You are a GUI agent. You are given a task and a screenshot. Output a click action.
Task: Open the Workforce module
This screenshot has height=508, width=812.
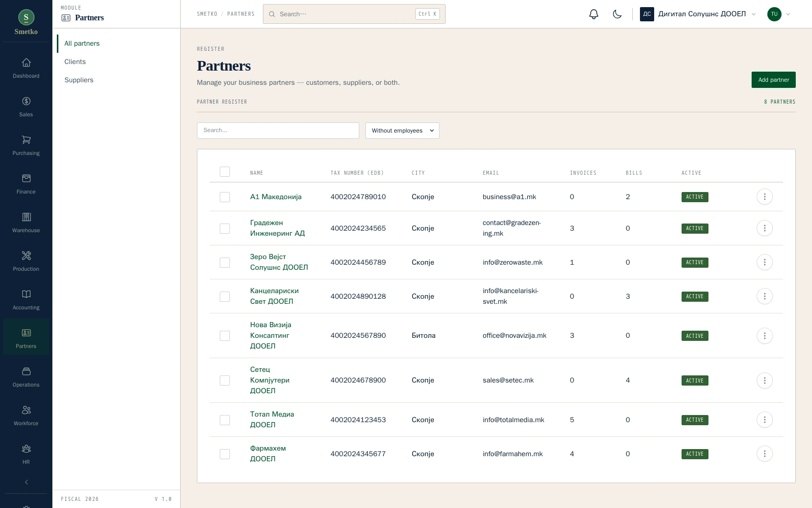tap(26, 416)
